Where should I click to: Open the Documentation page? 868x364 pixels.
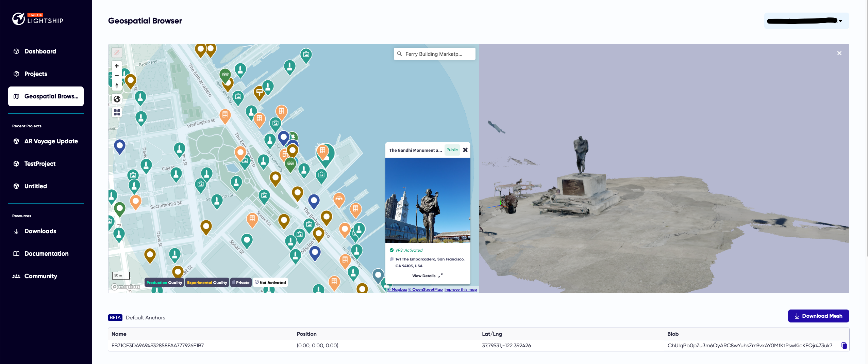click(x=47, y=253)
